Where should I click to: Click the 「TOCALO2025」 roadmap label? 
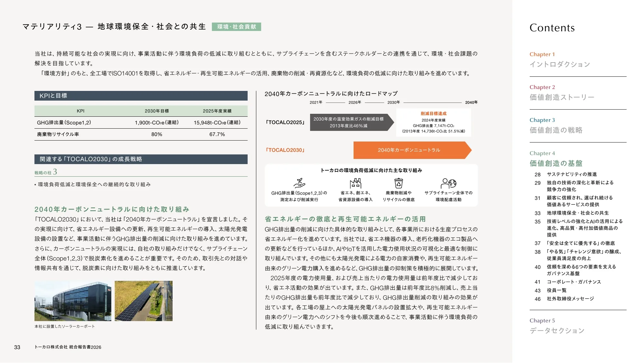click(x=285, y=123)
